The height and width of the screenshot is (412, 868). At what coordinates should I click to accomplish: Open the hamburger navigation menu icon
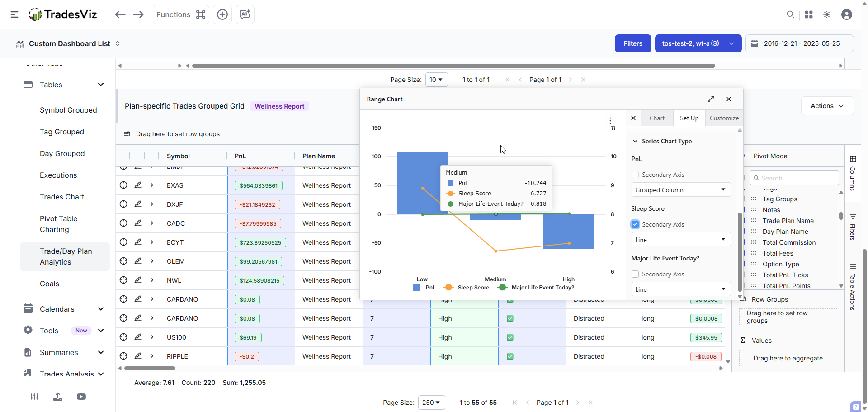pos(14,14)
